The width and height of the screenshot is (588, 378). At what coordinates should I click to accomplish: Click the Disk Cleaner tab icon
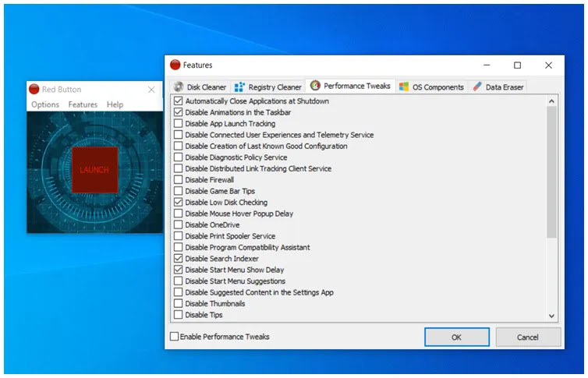179,87
